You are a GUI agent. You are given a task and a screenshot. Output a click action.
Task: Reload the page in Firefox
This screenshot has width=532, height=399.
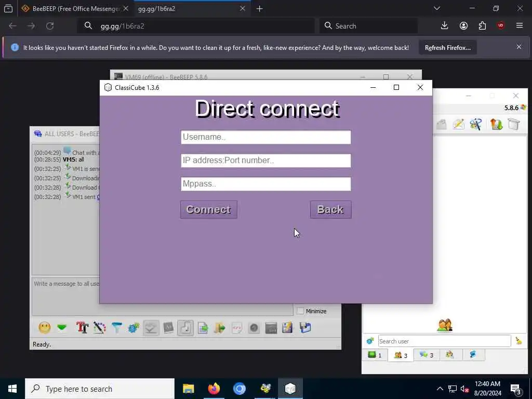(50, 26)
